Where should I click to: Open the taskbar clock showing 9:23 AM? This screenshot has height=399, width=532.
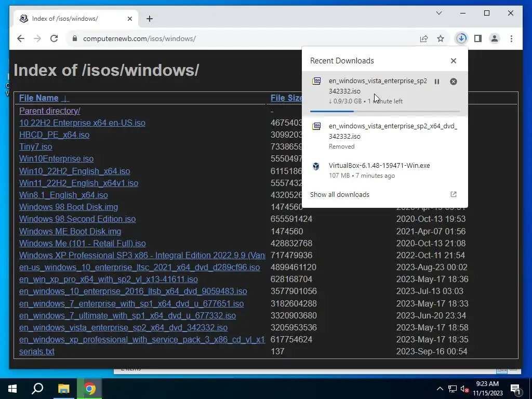(487, 389)
